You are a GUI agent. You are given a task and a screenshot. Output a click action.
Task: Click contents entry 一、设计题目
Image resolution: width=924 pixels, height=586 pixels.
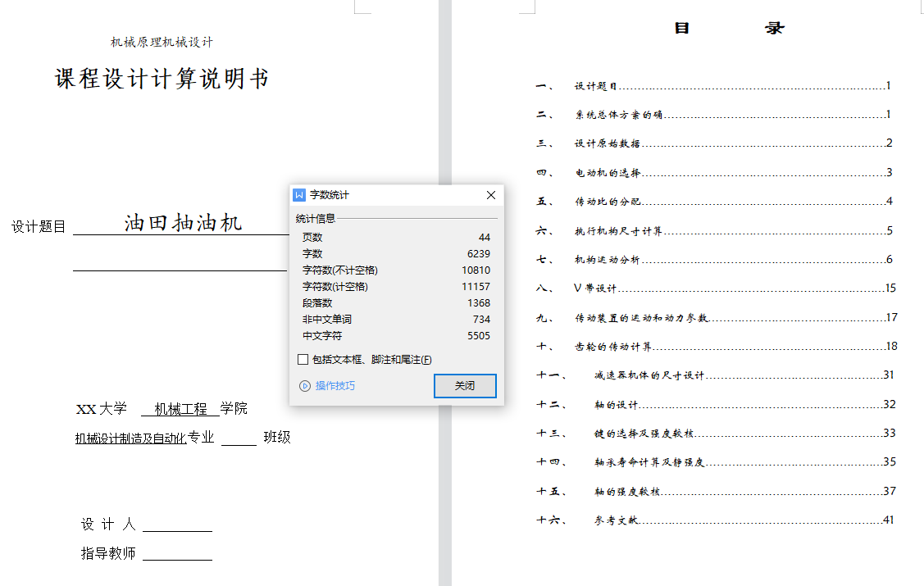(x=713, y=86)
